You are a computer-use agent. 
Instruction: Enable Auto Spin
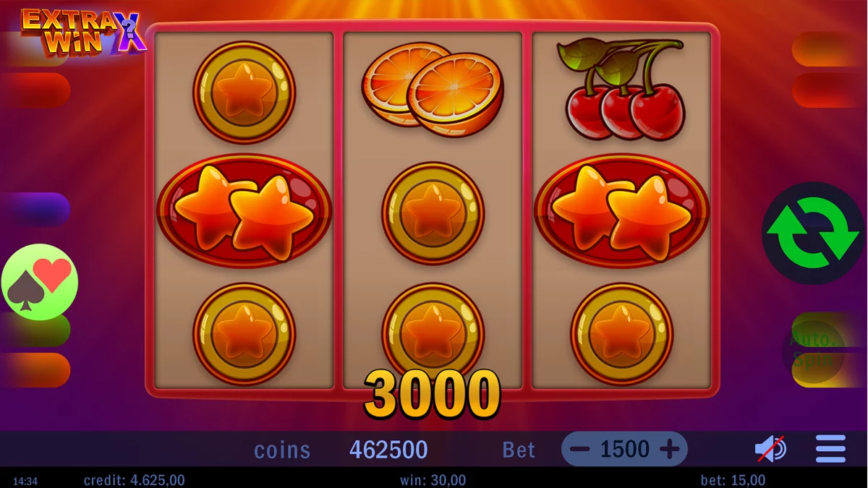[814, 351]
